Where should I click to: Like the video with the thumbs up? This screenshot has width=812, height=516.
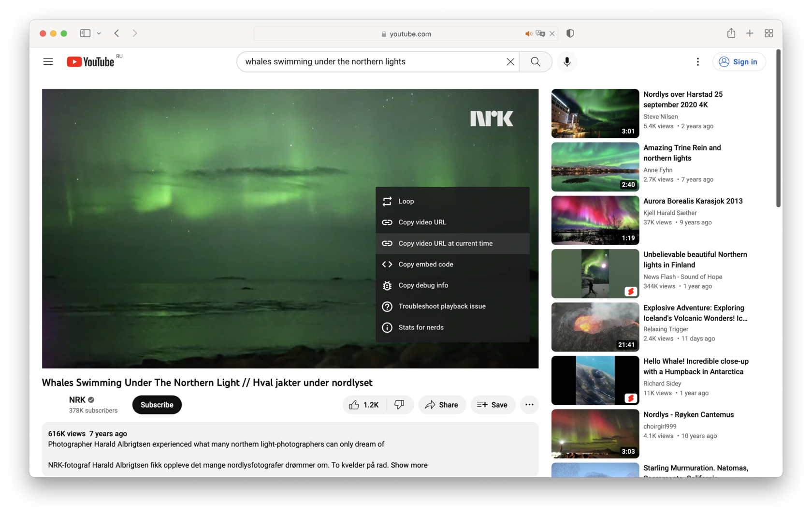point(363,405)
